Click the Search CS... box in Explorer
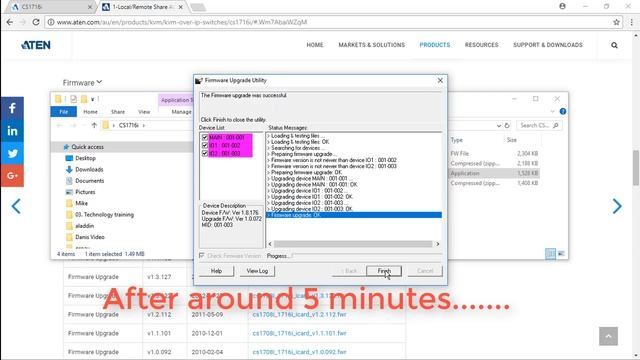This screenshot has width=640, height=360. [x=539, y=125]
